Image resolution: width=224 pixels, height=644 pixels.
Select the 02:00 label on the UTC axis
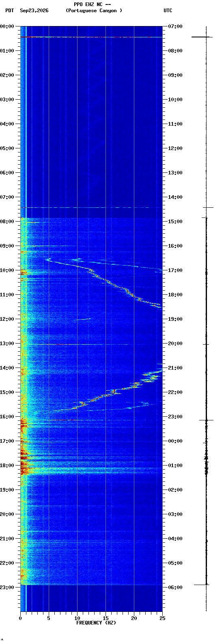[x=175, y=490]
